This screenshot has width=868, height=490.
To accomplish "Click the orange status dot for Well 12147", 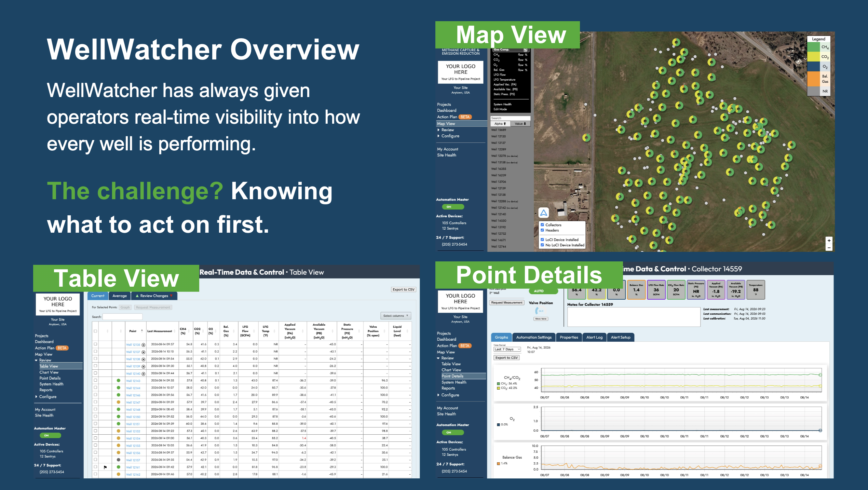I will [118, 402].
